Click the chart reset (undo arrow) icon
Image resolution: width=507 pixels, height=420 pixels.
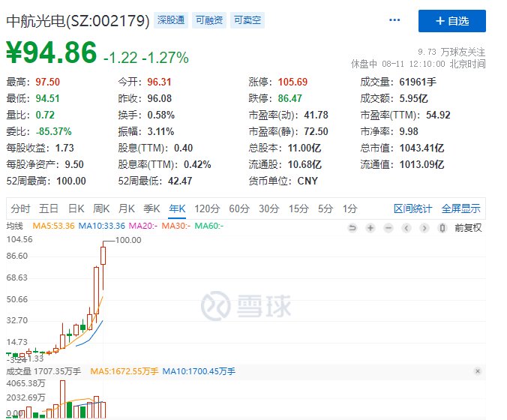tap(352, 228)
